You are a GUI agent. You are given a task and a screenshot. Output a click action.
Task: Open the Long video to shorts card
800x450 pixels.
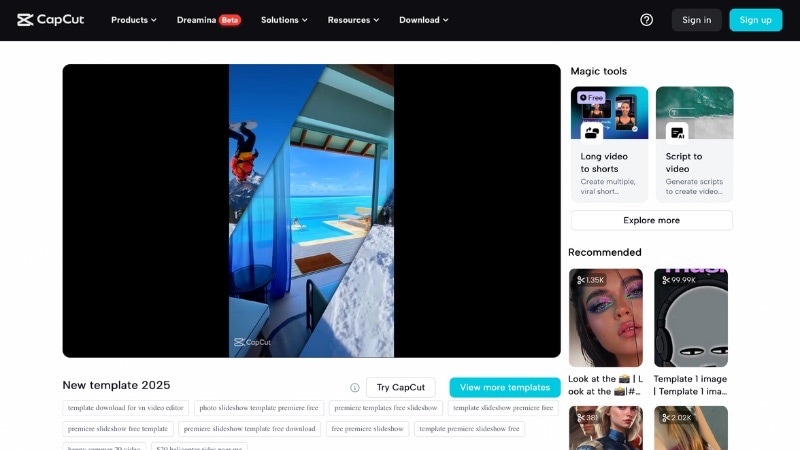click(609, 144)
